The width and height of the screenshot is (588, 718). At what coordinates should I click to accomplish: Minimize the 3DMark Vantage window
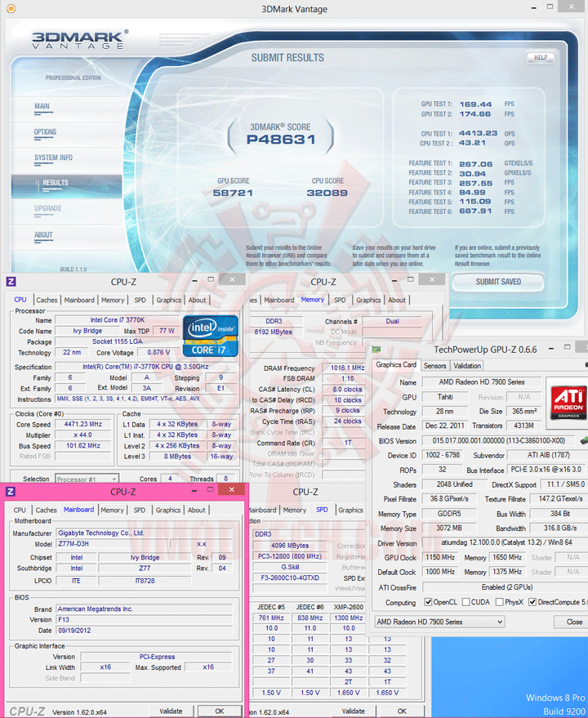tap(534, 8)
